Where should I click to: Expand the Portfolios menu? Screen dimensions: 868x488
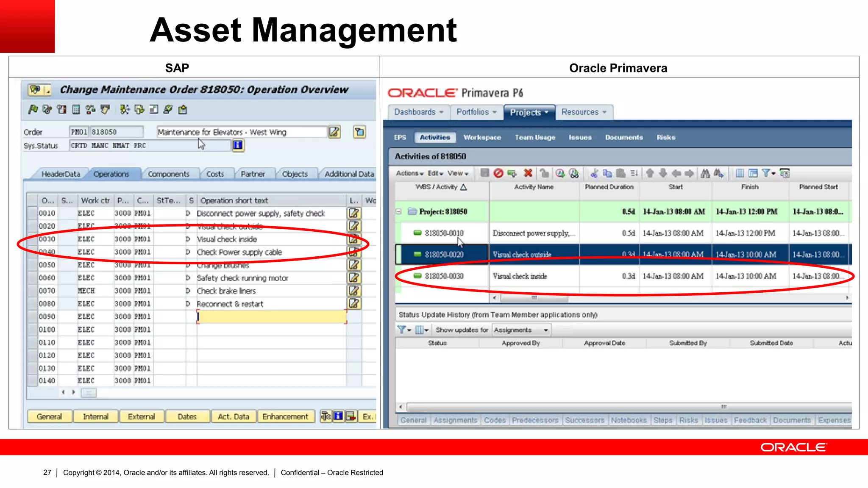[x=476, y=112]
